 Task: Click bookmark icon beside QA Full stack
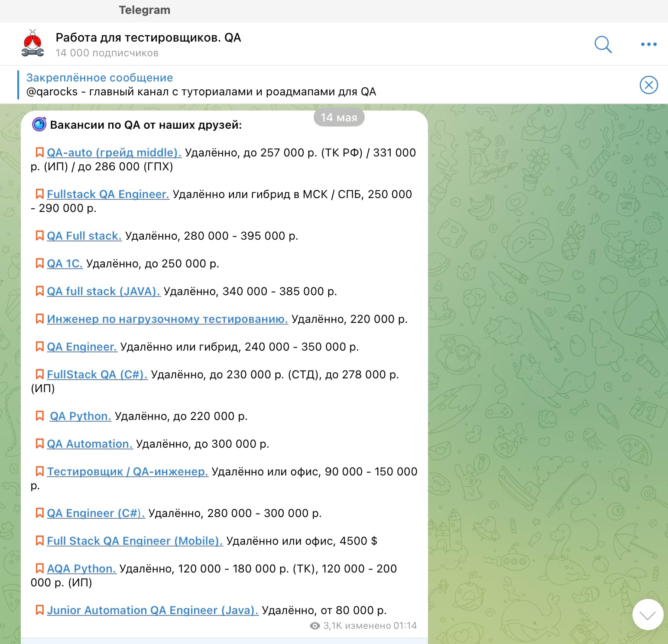click(39, 235)
